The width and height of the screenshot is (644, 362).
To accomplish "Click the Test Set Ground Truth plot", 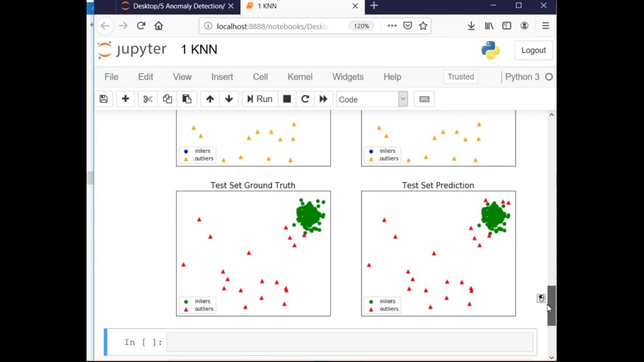I will [253, 253].
